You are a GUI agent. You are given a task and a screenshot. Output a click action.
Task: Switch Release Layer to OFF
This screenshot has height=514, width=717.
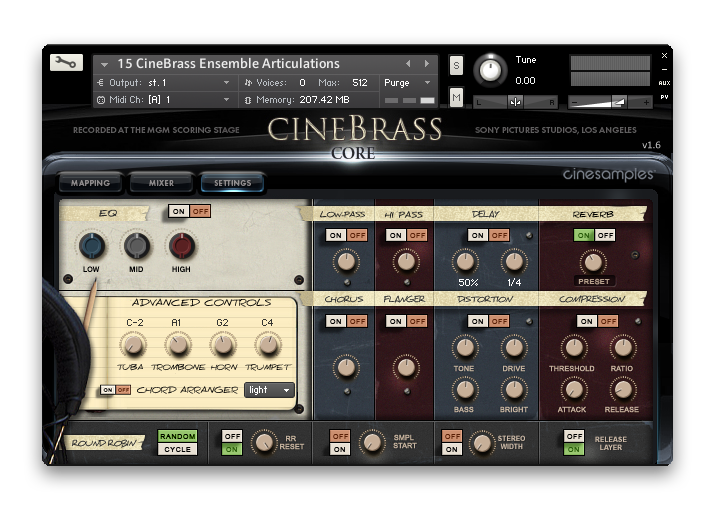click(x=574, y=436)
